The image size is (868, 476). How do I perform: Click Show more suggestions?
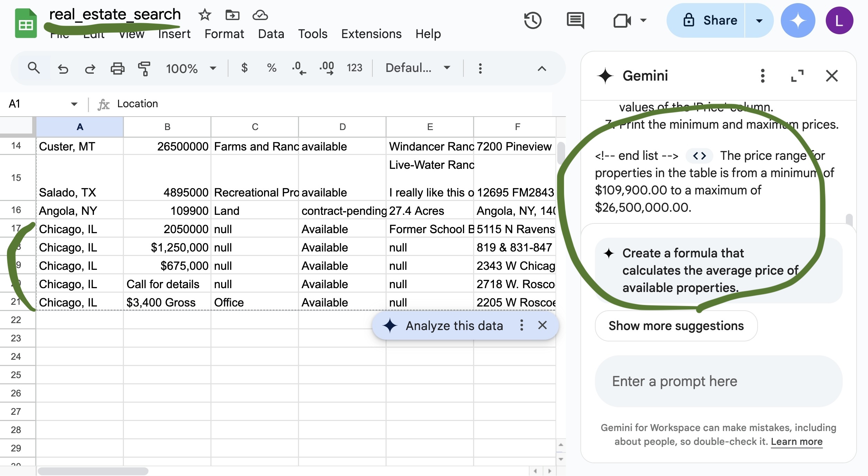pos(676,326)
